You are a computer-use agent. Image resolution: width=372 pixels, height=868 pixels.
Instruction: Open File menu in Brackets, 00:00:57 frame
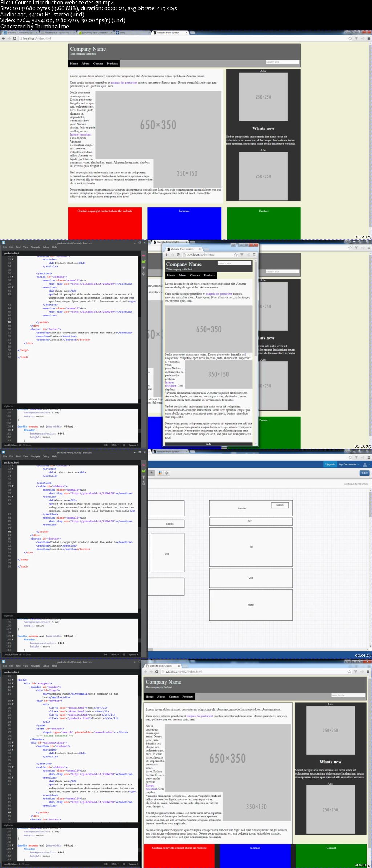(x=5, y=247)
